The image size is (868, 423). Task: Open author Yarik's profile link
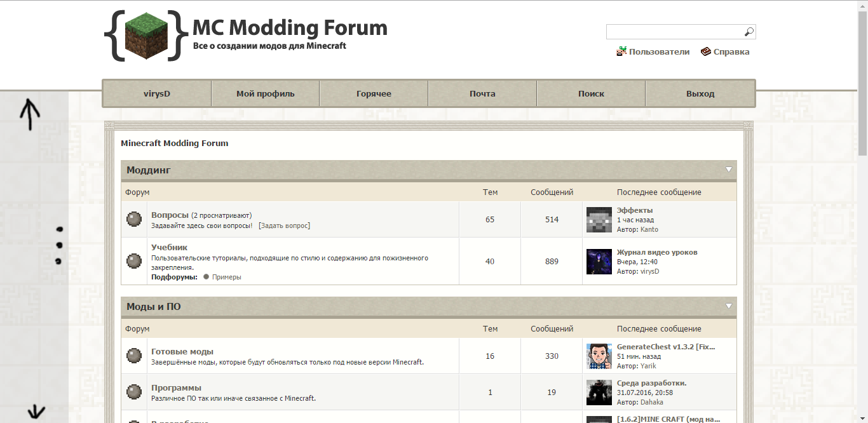(x=648, y=366)
